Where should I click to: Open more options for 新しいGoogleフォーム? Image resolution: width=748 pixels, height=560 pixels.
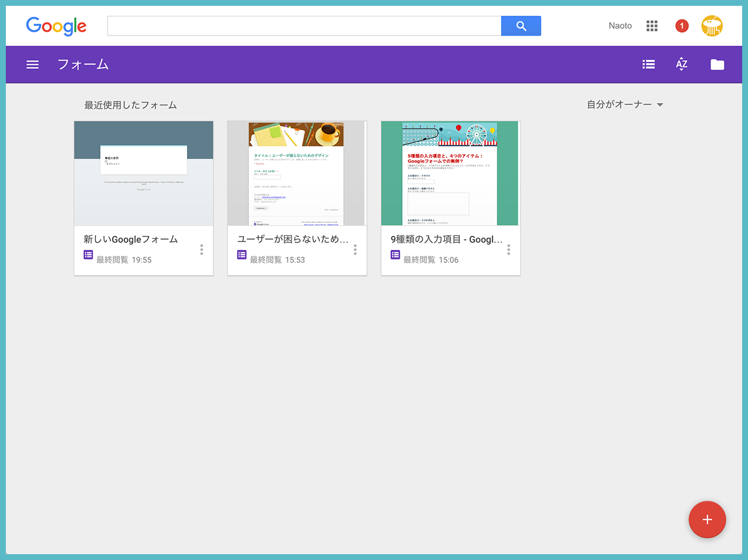tap(202, 250)
